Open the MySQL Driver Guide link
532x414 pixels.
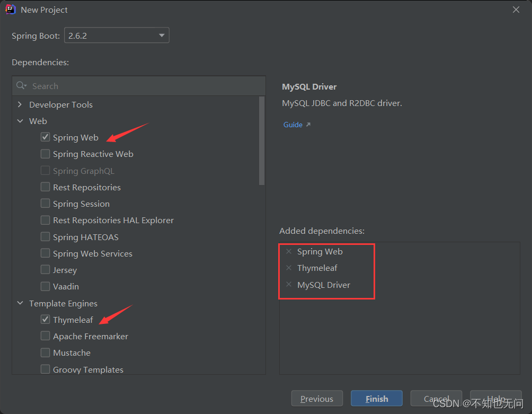point(293,125)
